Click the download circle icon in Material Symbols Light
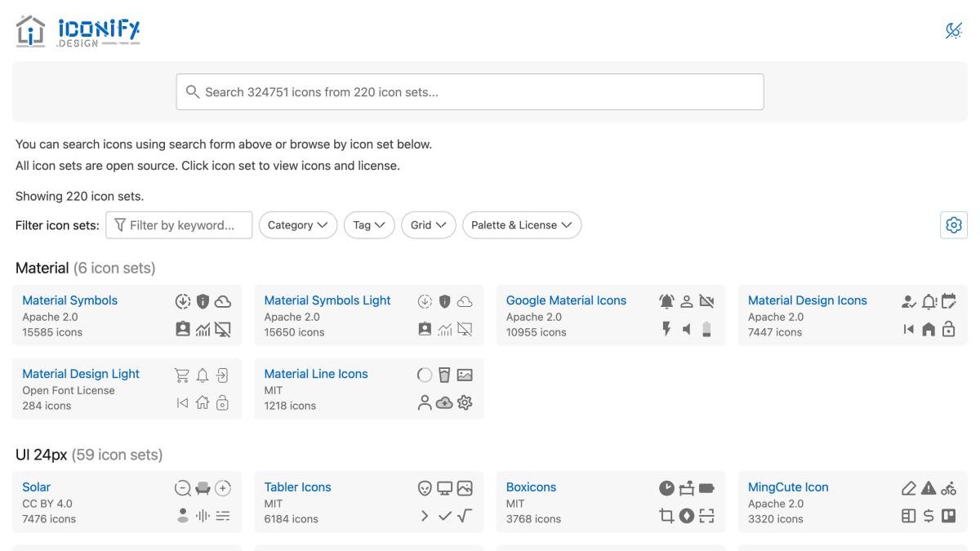The width and height of the screenshot is (980, 551). (x=425, y=302)
